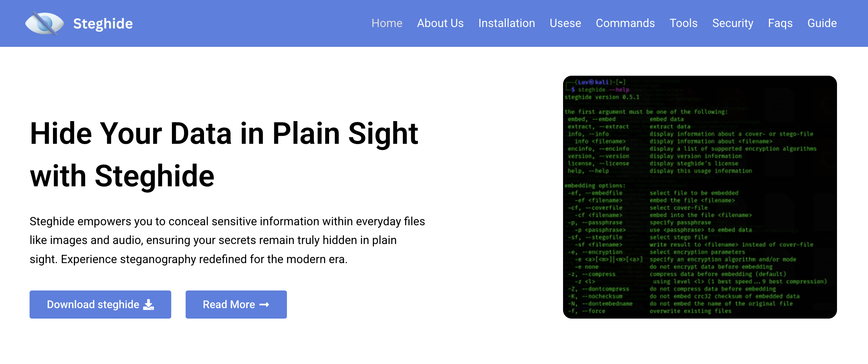The width and height of the screenshot is (868, 364).
Task: Click the Download steghide button
Action: pos(100,305)
